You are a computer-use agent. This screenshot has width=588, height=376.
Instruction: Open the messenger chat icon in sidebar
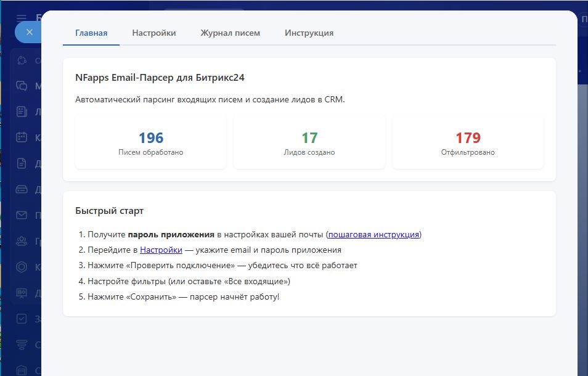(x=22, y=86)
